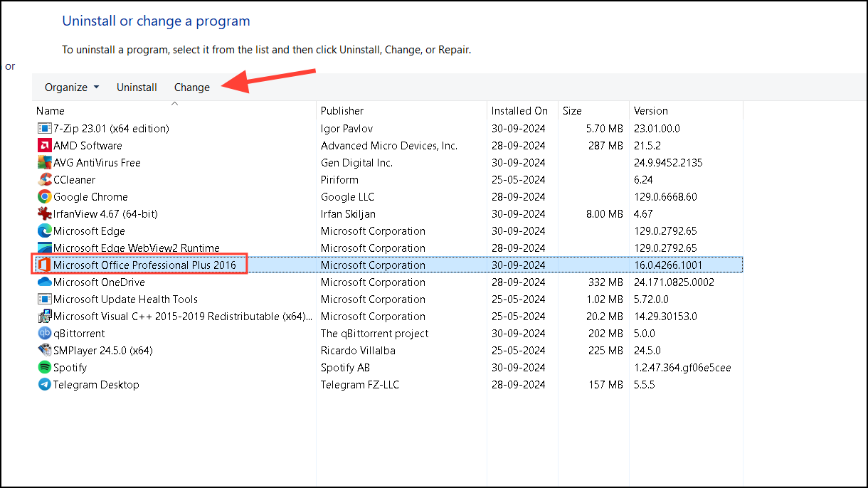Click the Change toolbar option
This screenshot has height=488, width=868.
click(191, 87)
